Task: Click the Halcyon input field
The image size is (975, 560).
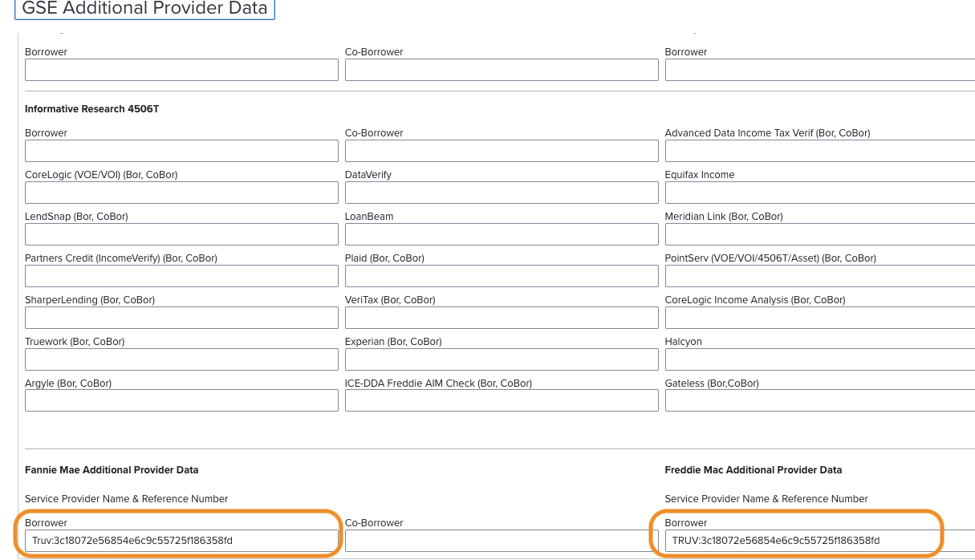Action: (x=820, y=359)
